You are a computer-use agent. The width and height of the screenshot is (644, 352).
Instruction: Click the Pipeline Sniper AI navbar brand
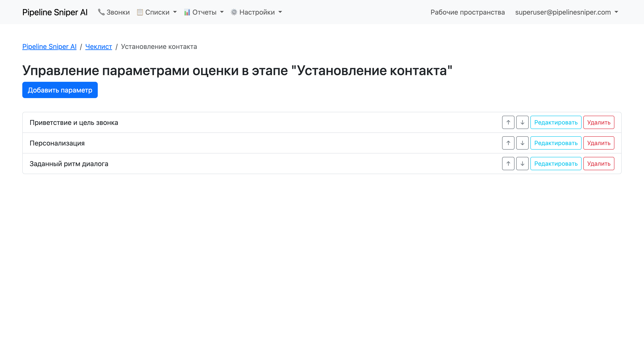click(55, 12)
